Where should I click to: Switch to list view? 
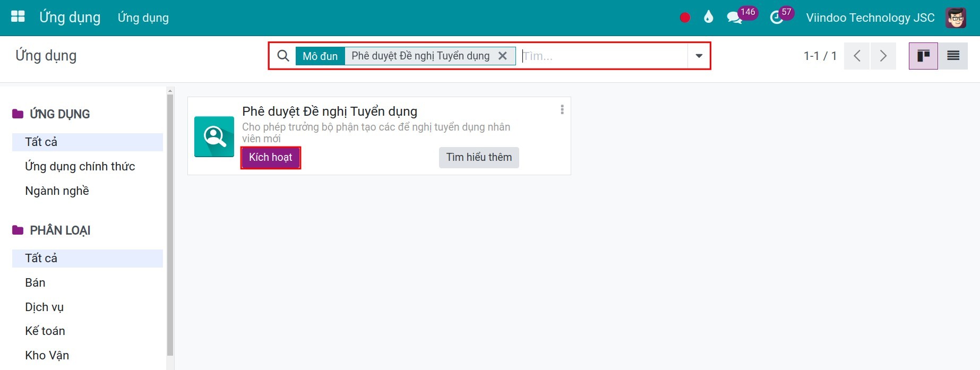(953, 56)
